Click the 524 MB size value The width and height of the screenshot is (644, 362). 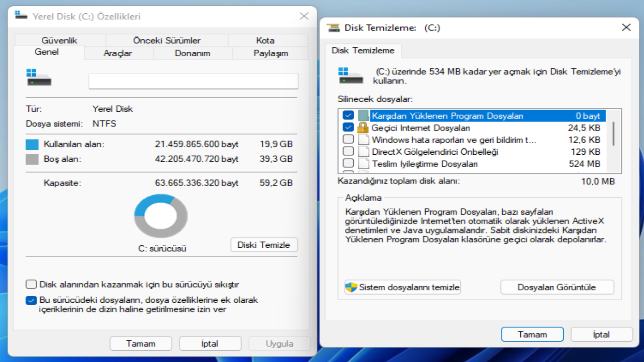584,164
